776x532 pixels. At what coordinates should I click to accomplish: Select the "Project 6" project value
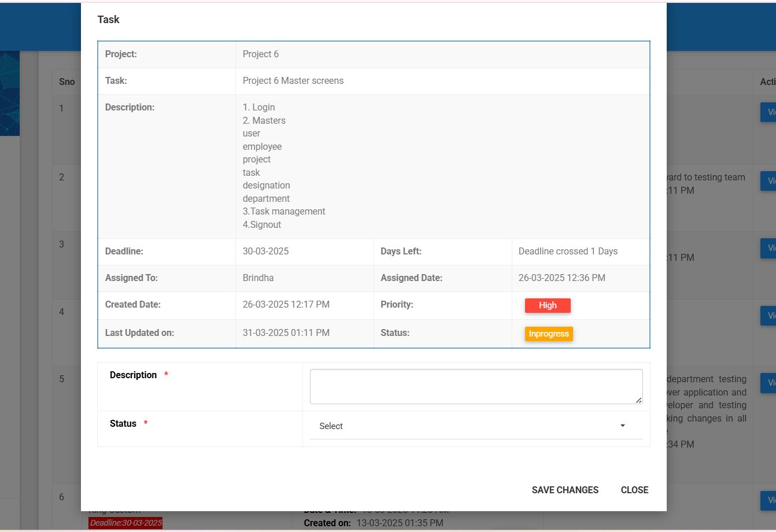[261, 54]
